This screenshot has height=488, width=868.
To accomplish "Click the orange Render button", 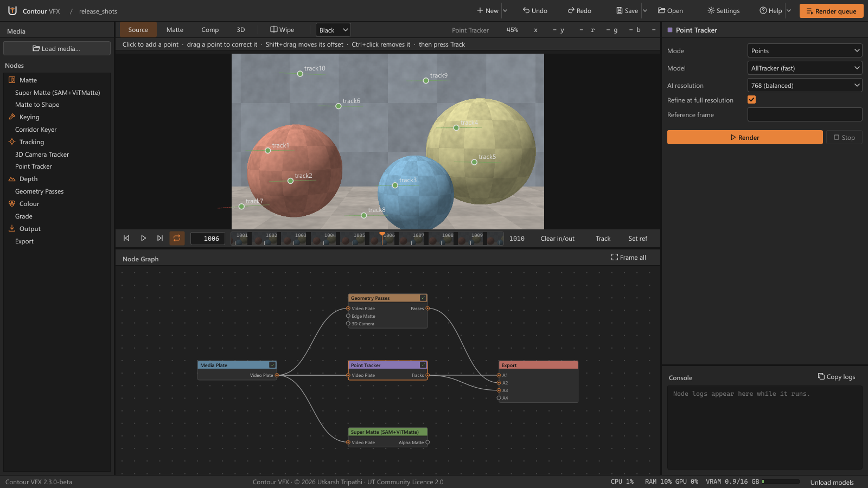I will point(745,137).
